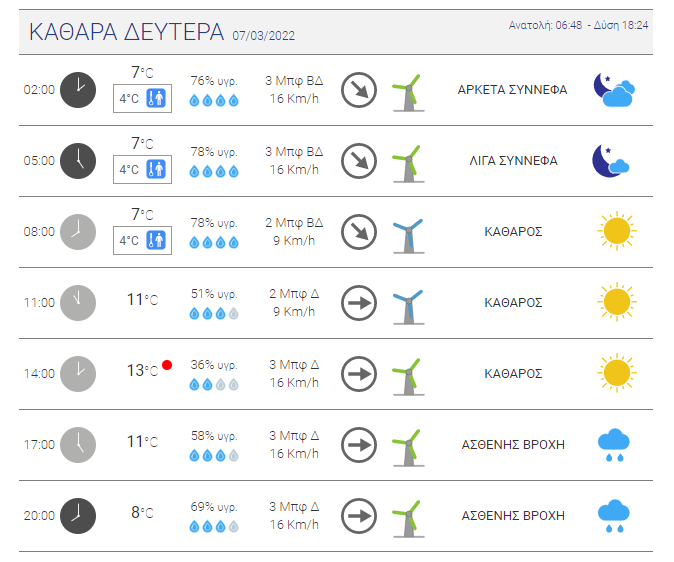Click the clock icon for 17:00
This screenshot has width=674, height=562.
(x=78, y=443)
